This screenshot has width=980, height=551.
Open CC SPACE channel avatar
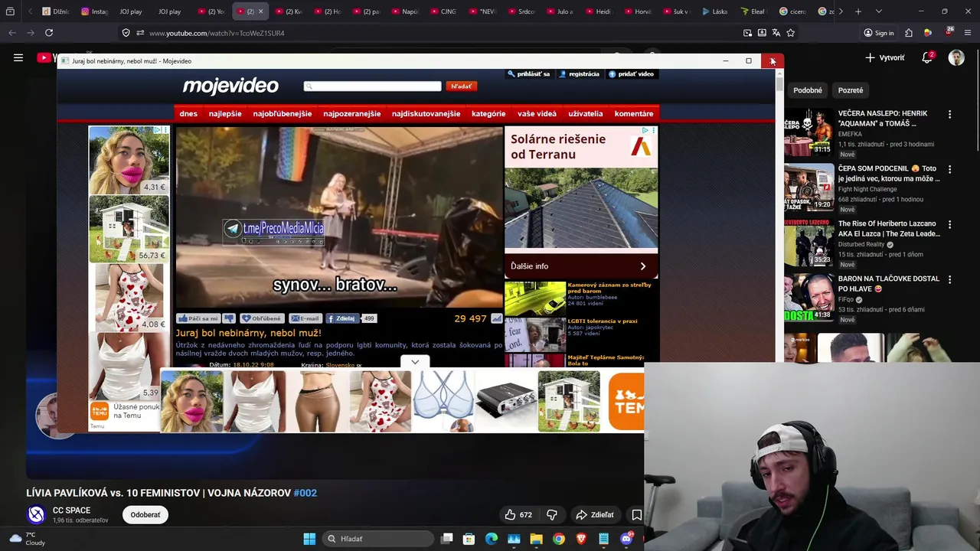[x=36, y=515]
